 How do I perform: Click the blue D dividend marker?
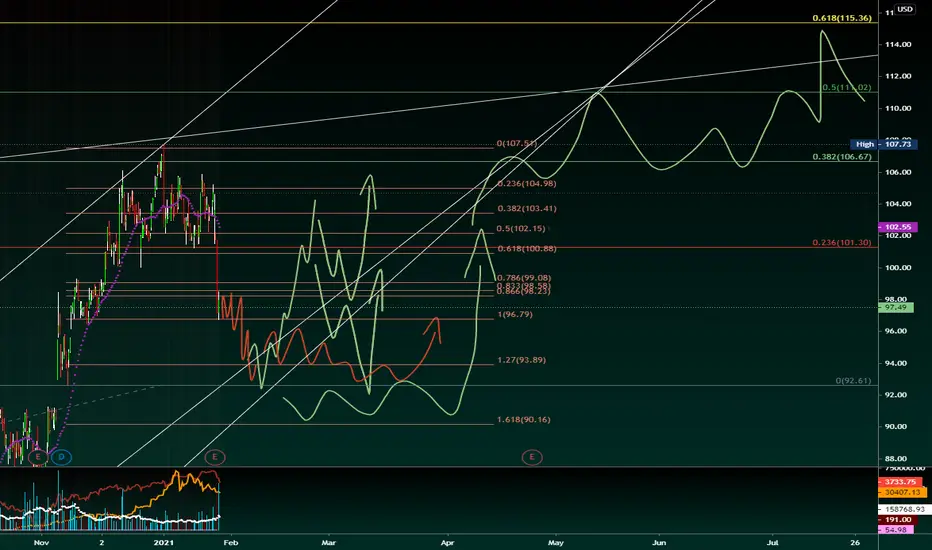[61, 457]
